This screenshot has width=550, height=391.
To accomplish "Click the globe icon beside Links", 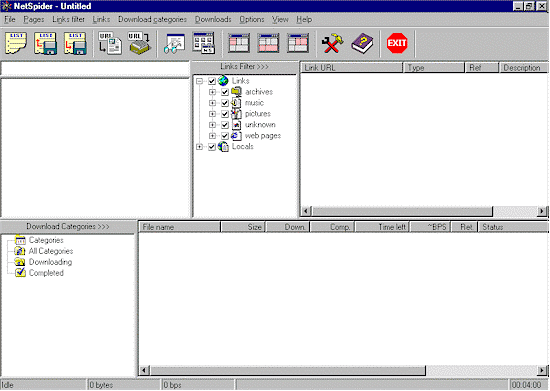I will 223,81.
